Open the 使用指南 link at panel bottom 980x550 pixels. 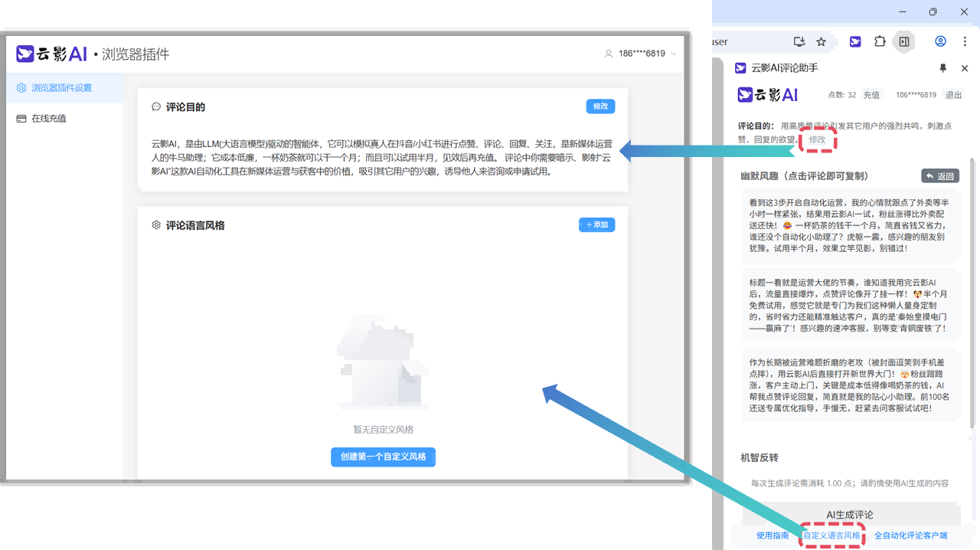(772, 536)
